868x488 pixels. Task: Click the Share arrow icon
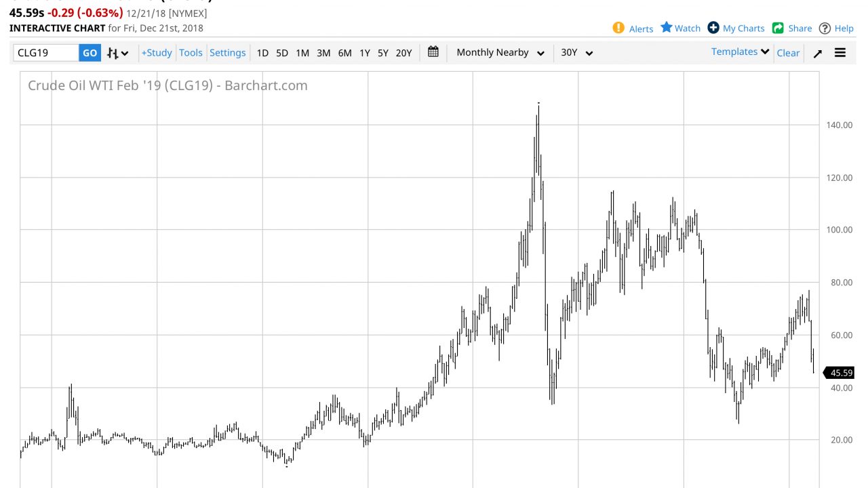point(778,28)
